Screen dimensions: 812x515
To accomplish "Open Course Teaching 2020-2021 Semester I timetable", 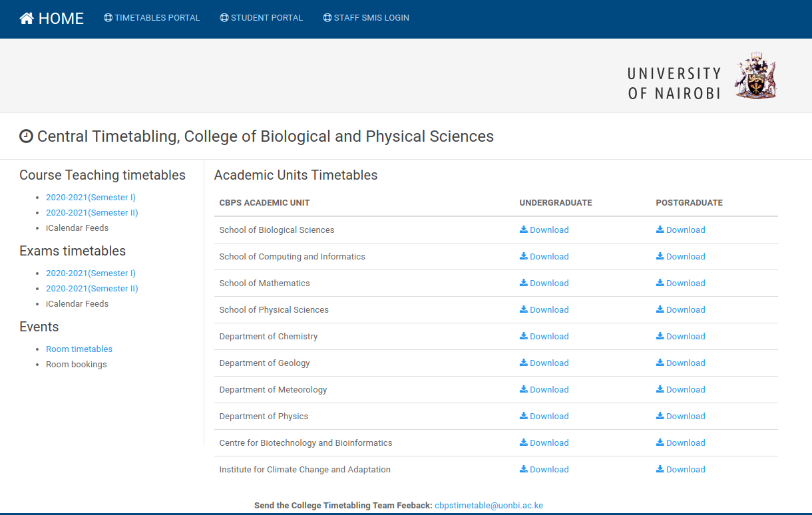I will click(91, 198).
